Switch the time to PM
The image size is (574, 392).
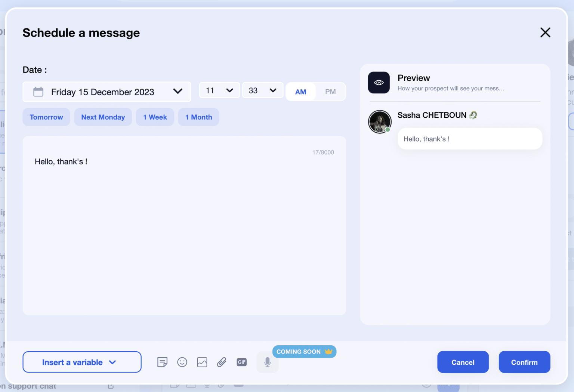(330, 92)
